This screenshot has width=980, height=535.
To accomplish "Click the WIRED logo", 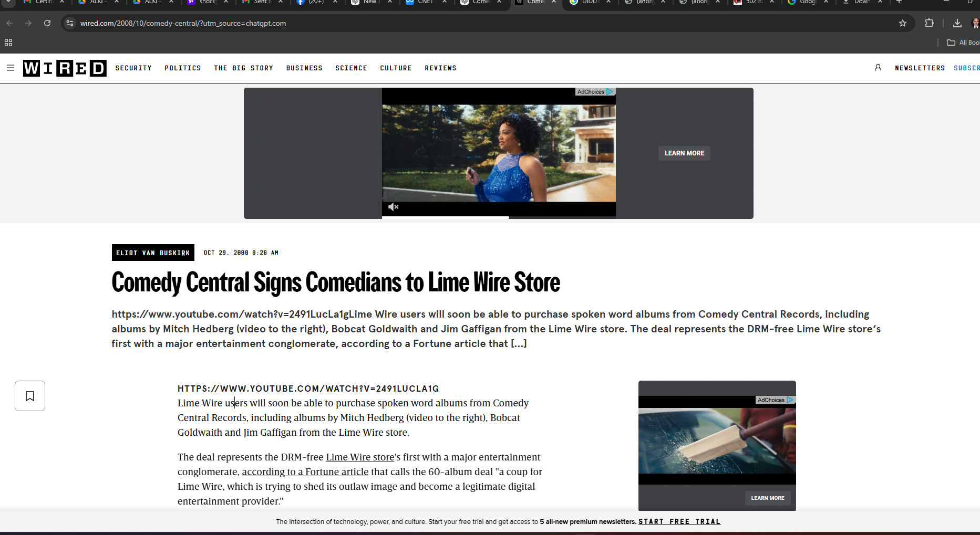I will coord(65,68).
